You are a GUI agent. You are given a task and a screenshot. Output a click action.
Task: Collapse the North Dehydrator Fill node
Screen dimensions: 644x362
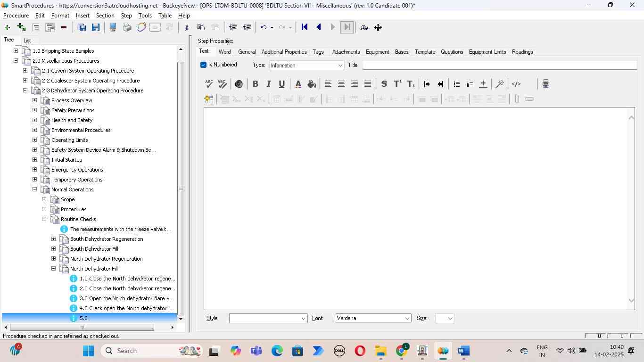53,269
